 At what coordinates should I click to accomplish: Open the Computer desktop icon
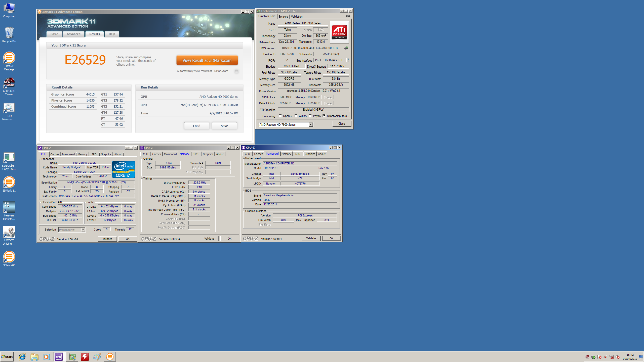9,10
